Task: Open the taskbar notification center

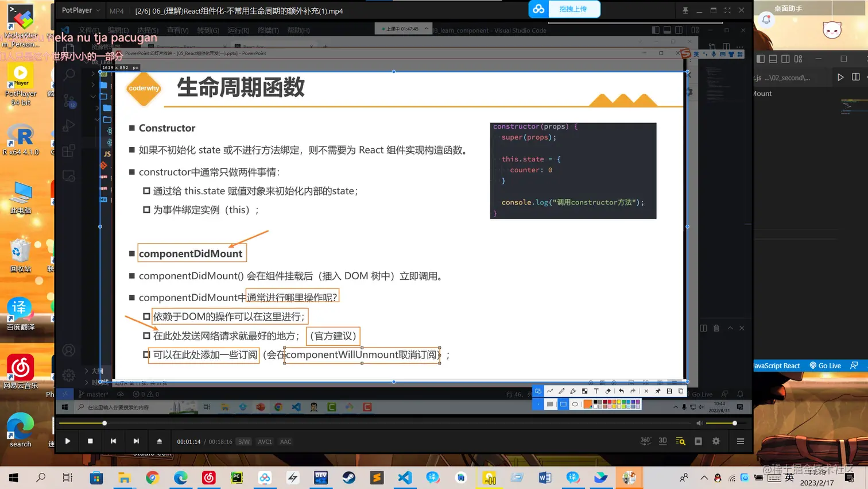Action: (x=850, y=478)
